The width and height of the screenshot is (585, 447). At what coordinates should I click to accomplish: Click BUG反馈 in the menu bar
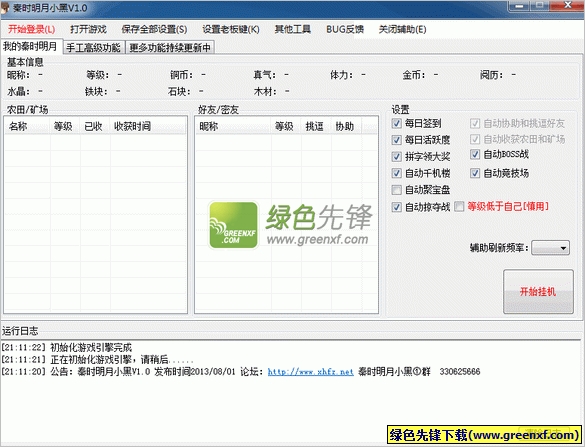point(345,29)
